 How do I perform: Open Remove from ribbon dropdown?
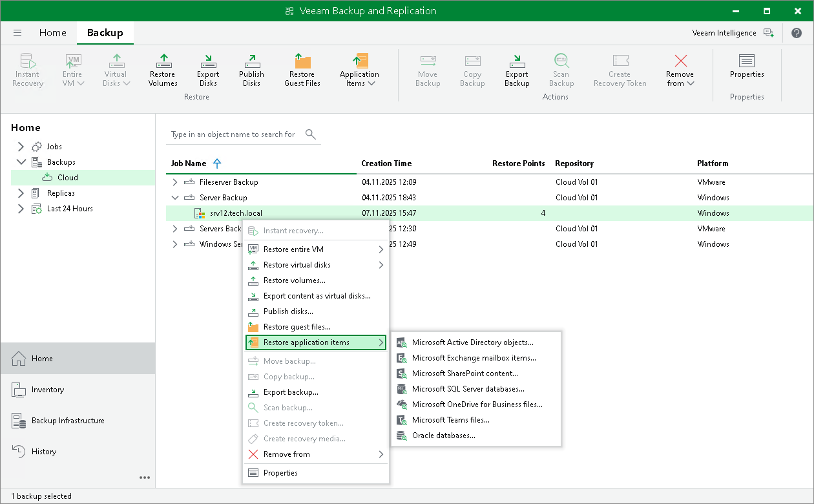click(680, 70)
